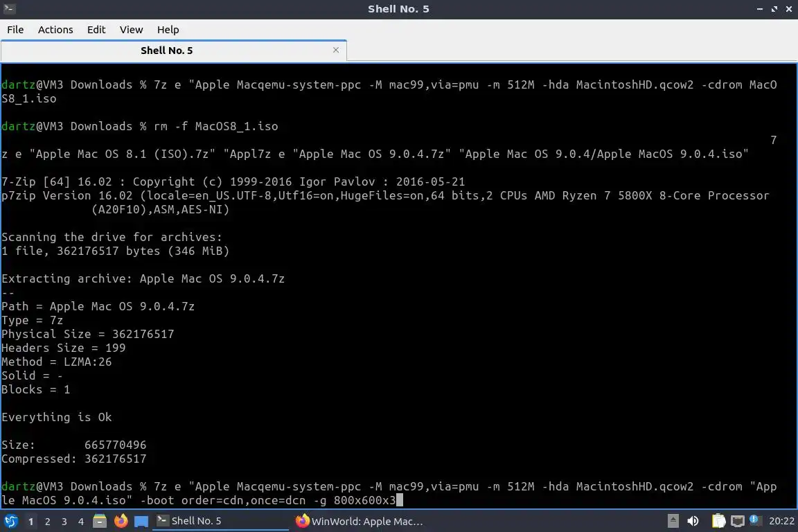This screenshot has width=798, height=532.
Task: Click the 'rm -f MacOS8_1.iso' command line
Action: [x=216, y=126]
